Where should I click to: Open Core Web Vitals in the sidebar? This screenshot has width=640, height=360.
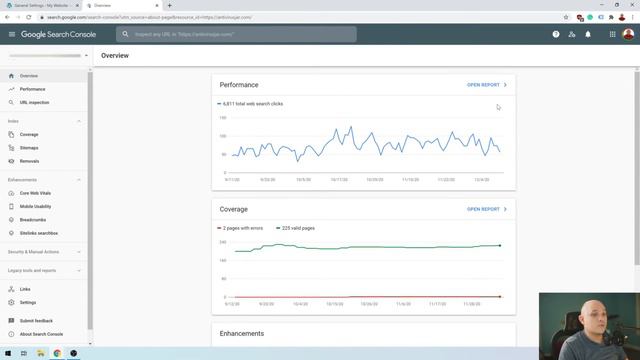click(x=35, y=193)
